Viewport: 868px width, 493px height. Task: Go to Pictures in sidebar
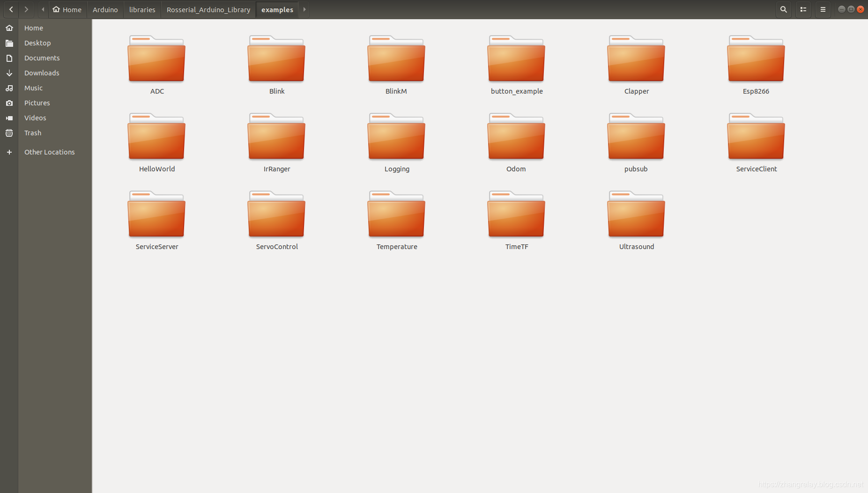tap(46, 103)
